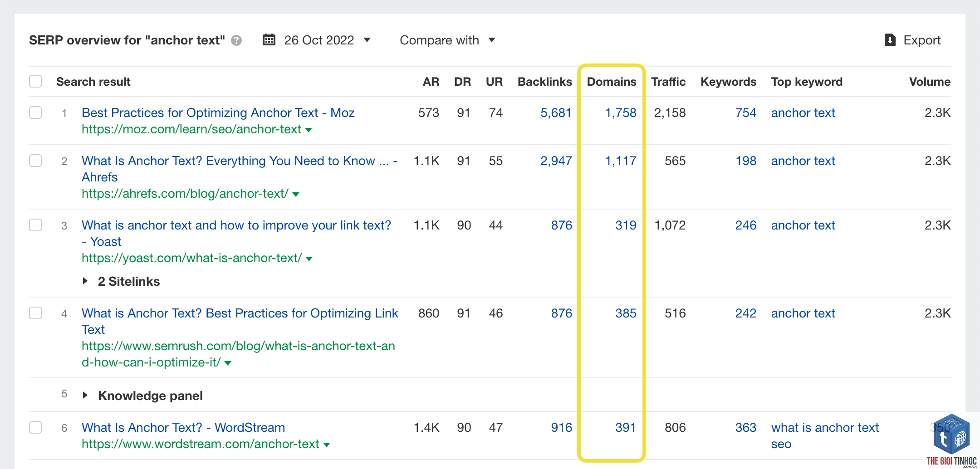Image resolution: width=980 pixels, height=469 pixels.
Task: Check the Moz result row checkbox
Action: (35, 112)
